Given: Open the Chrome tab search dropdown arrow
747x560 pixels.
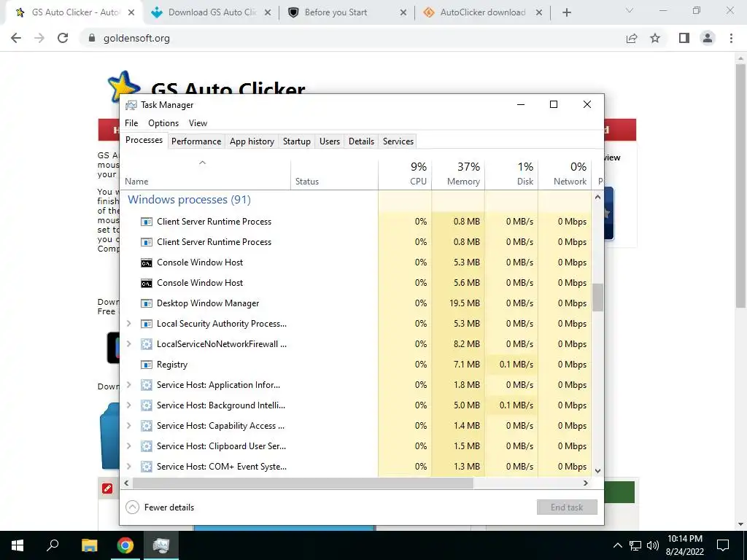Looking at the screenshot, I should pos(630,10).
